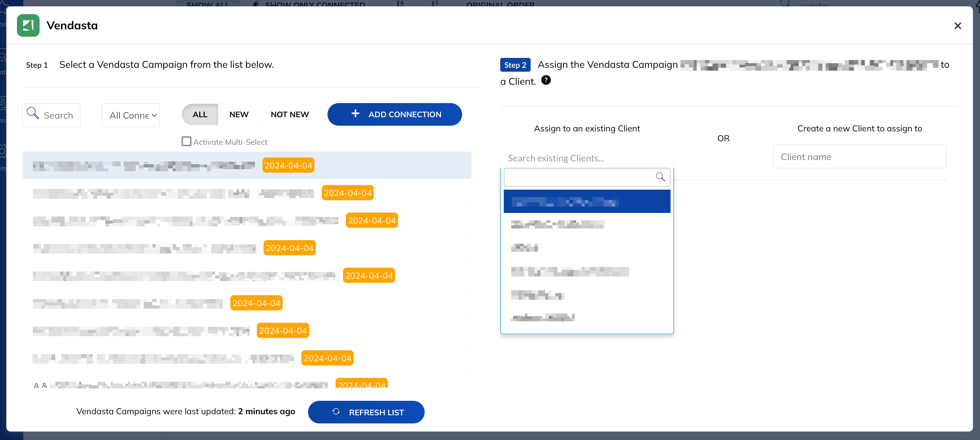This screenshot has width=980, height=440.
Task: Click the Step 2 badge
Action: coord(515,65)
